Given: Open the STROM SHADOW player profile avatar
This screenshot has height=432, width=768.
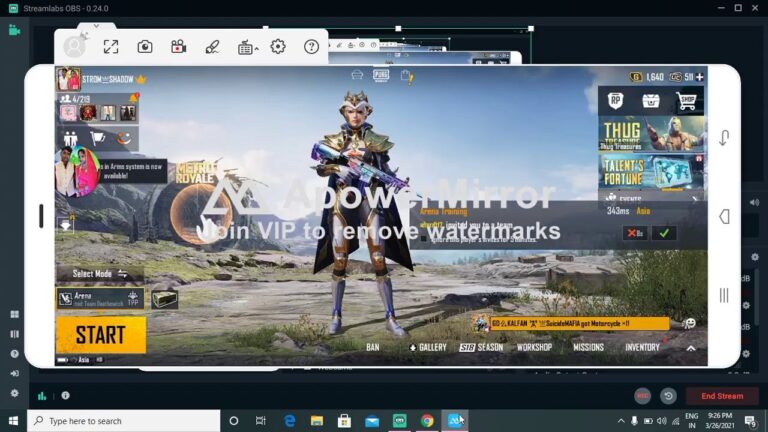Looking at the screenshot, I should (69, 79).
